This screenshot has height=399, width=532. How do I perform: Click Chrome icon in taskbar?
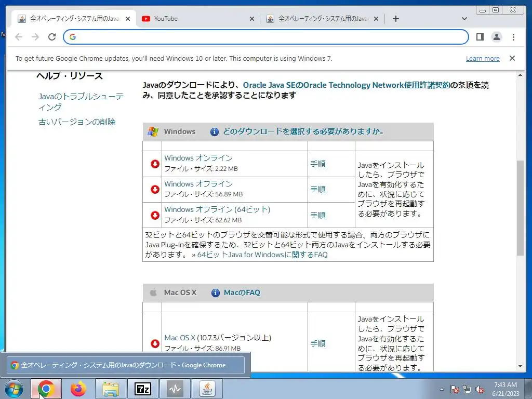46,389
